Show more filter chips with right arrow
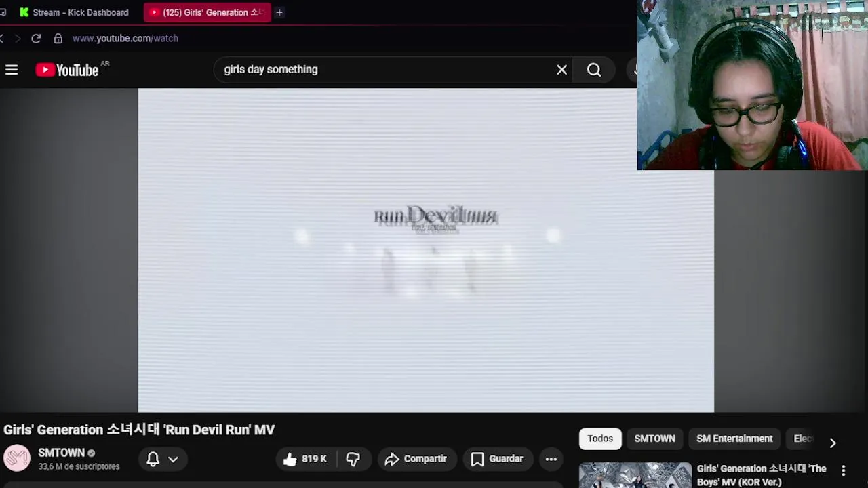Screen dimensions: 868x488 click(833, 443)
